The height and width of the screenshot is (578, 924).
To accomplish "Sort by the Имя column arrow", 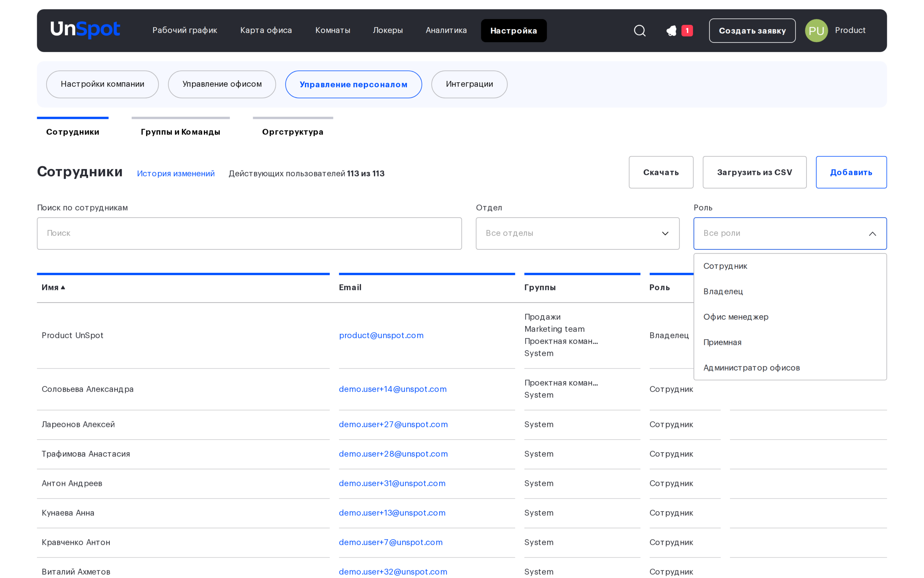I will 63,288.
